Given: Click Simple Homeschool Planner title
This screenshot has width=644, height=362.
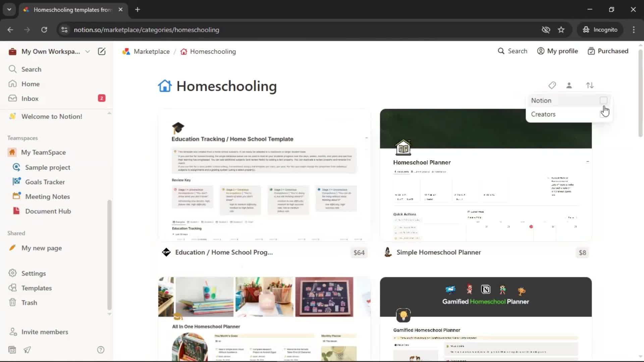Looking at the screenshot, I should (x=438, y=252).
